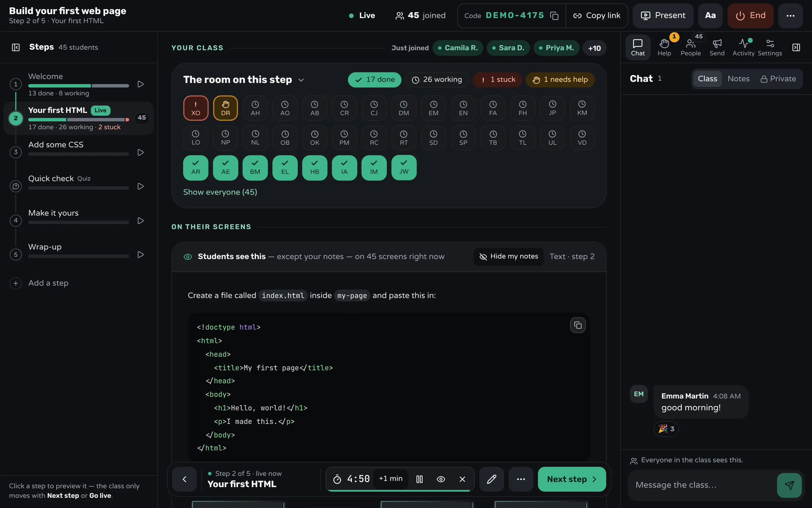Copy link to the session
Viewport: 812px width, 508px height.
tap(597, 16)
